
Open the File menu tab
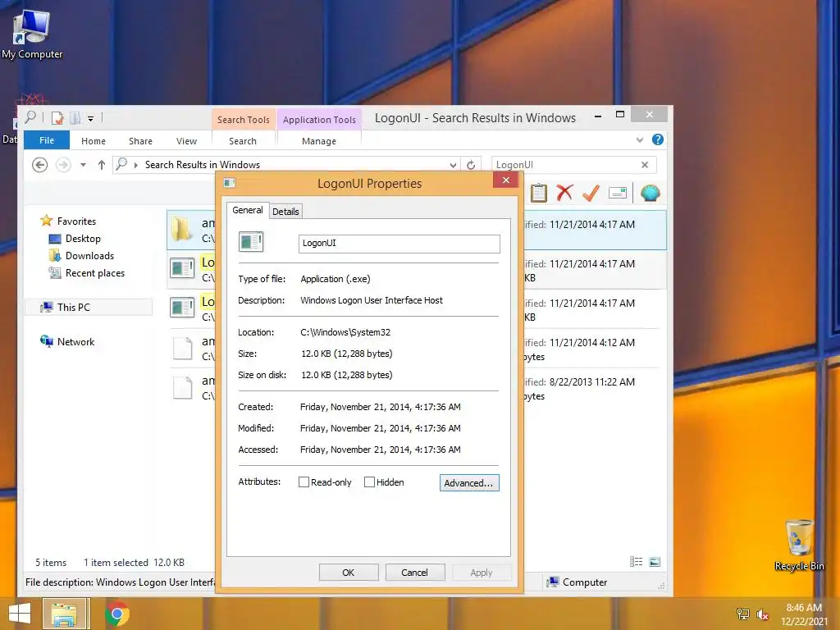click(x=47, y=140)
